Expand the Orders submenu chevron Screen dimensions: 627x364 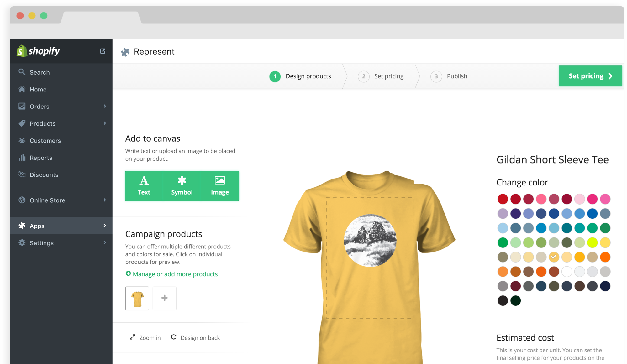click(x=105, y=106)
